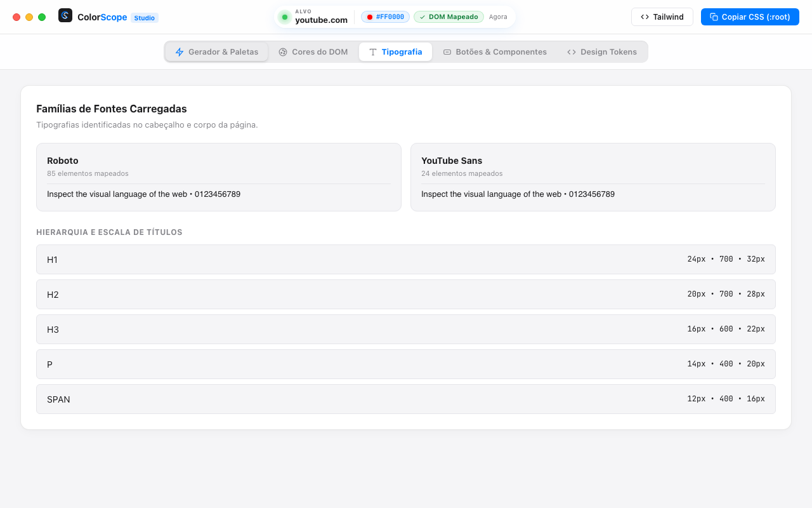Select the Roboto font family card
The height and width of the screenshot is (508, 812).
coord(219,177)
